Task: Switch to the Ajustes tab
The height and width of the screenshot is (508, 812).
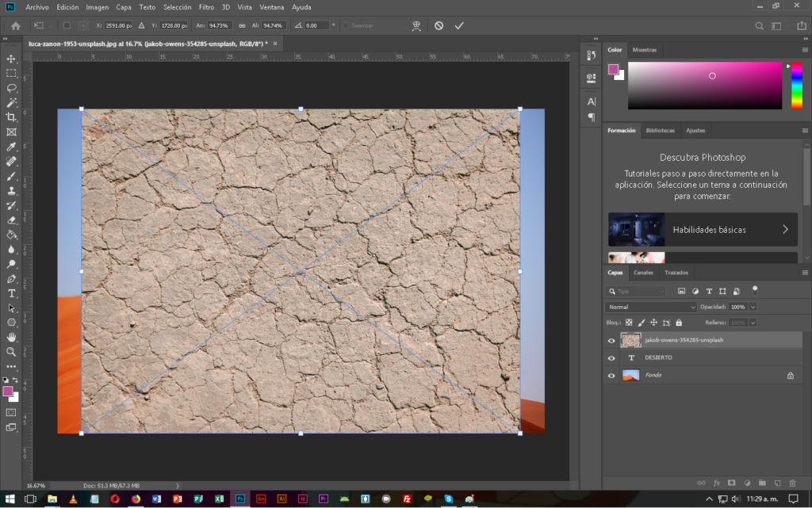Action: pos(695,130)
